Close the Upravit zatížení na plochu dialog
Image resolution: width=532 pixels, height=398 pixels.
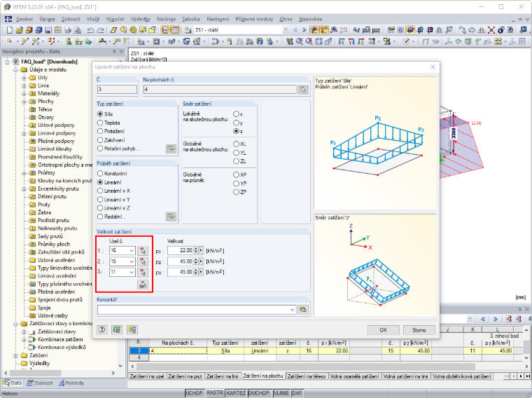click(x=433, y=67)
